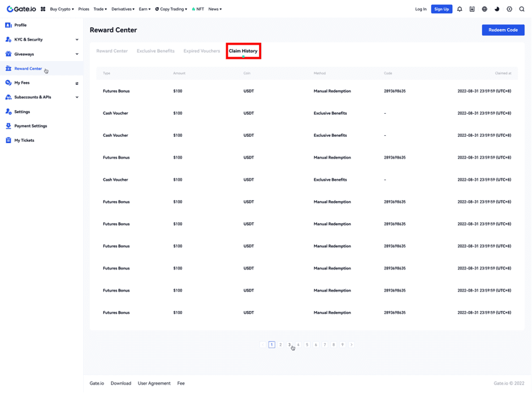Open User Agreement footer link
Viewport: 532px width, 393px height.
click(x=154, y=383)
